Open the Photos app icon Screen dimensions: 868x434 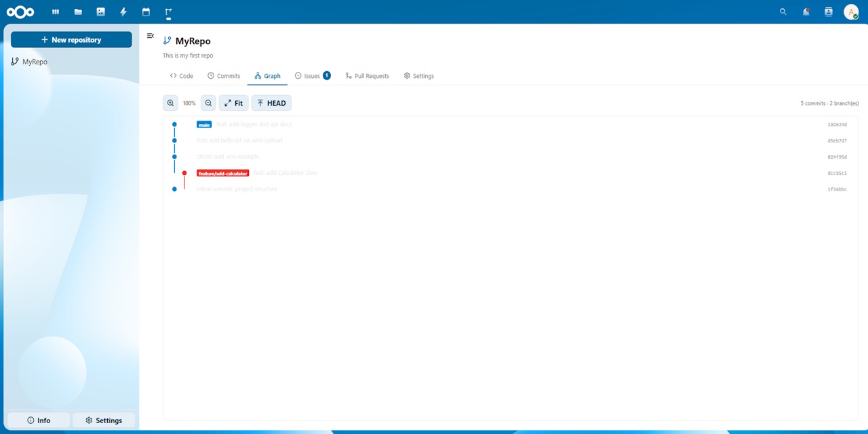point(101,12)
